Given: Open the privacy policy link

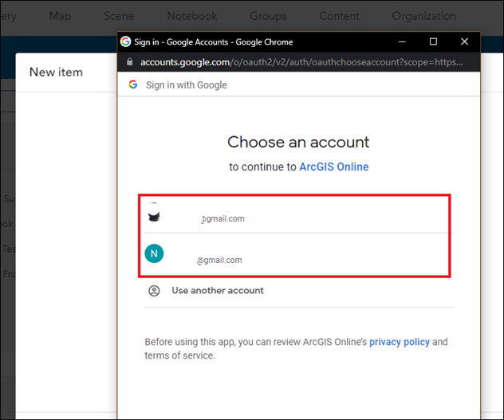Looking at the screenshot, I should 399,342.
